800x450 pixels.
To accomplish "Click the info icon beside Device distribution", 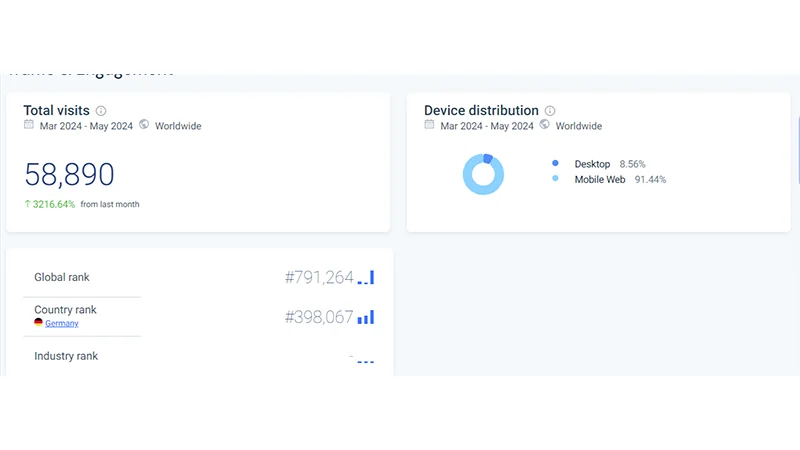I will click(550, 111).
